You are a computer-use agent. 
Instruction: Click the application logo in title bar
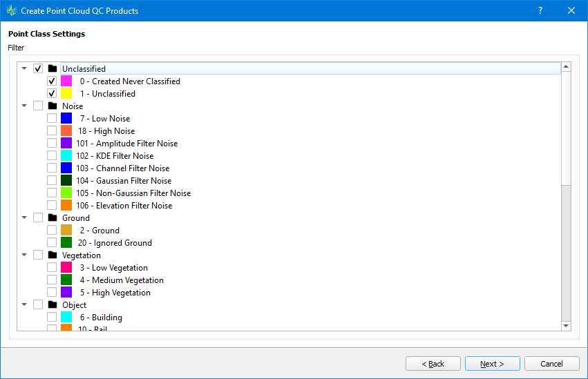11,11
